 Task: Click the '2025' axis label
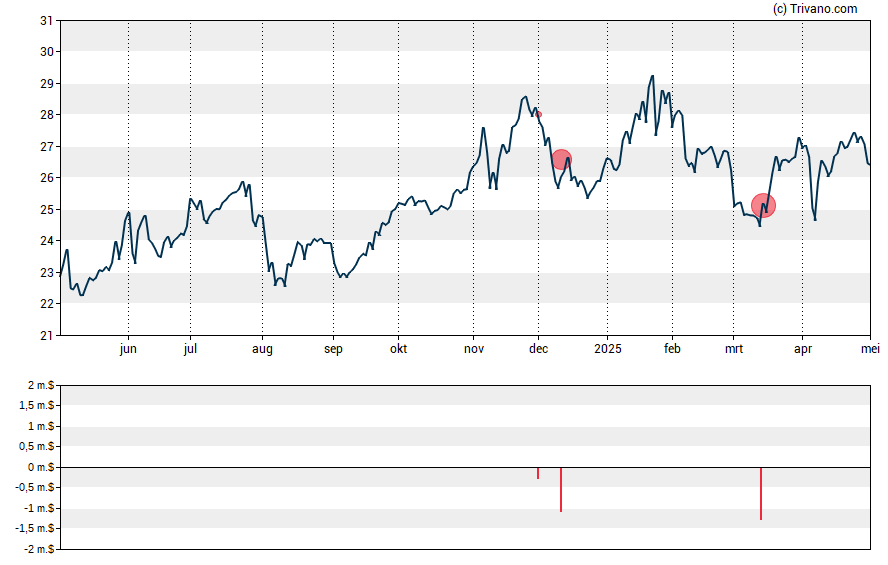click(608, 349)
